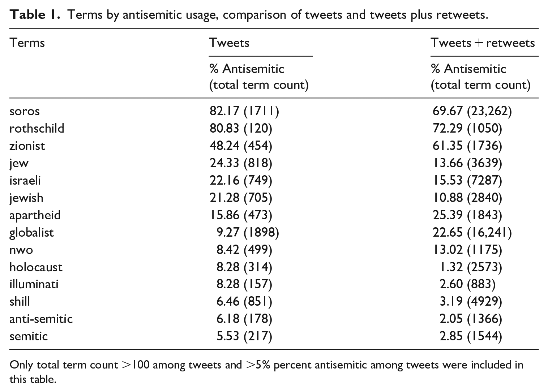Click the holocaust term
Screen dimensions: 548x392
pos(36,267)
